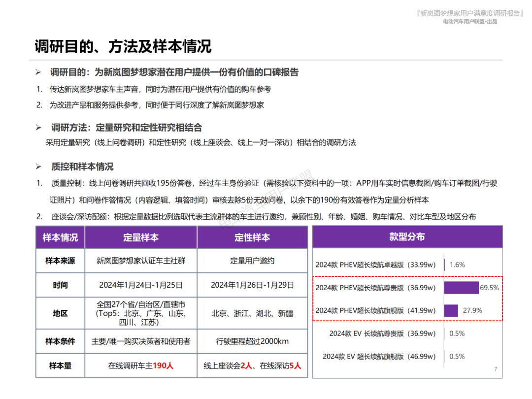The width and height of the screenshot is (532, 399).
Task: Click the arrow bullet beside 调研方法 heading
Action: (x=38, y=128)
